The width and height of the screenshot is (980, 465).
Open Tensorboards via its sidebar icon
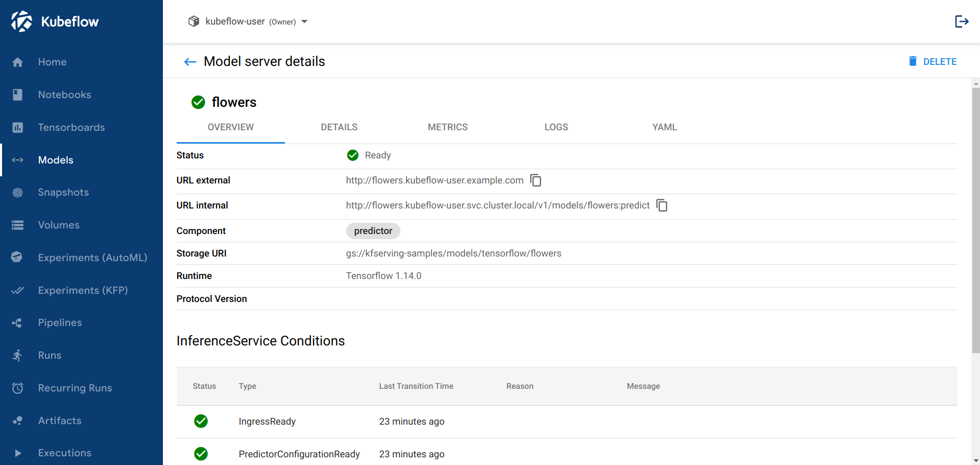[x=18, y=127]
